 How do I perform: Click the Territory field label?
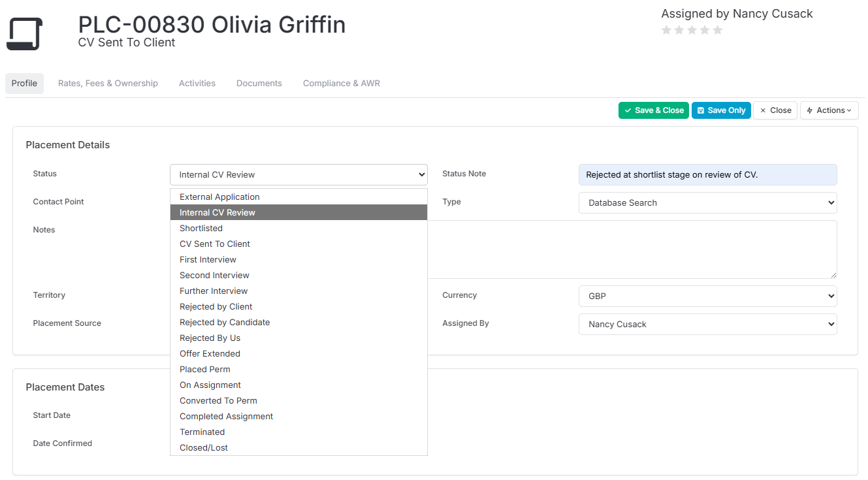[50, 295]
